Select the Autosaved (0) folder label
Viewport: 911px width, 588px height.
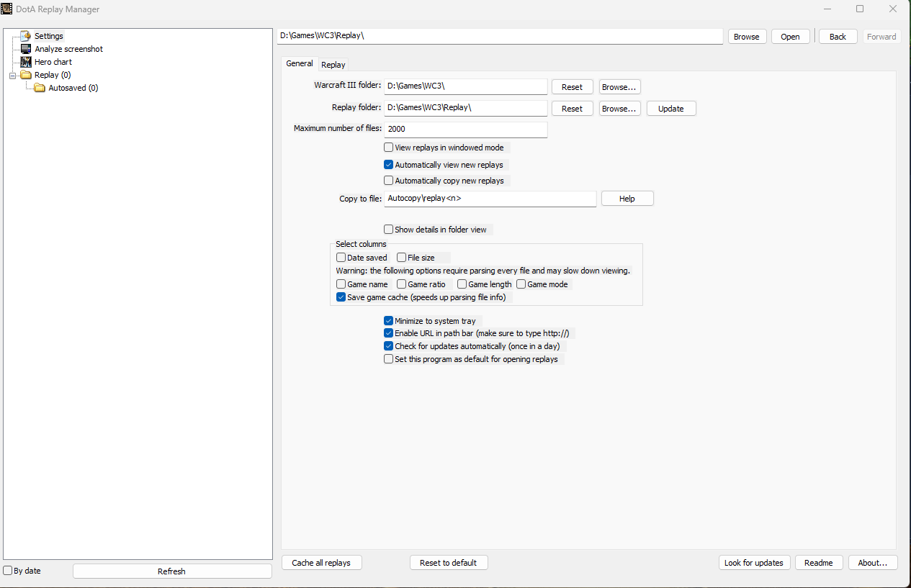73,88
